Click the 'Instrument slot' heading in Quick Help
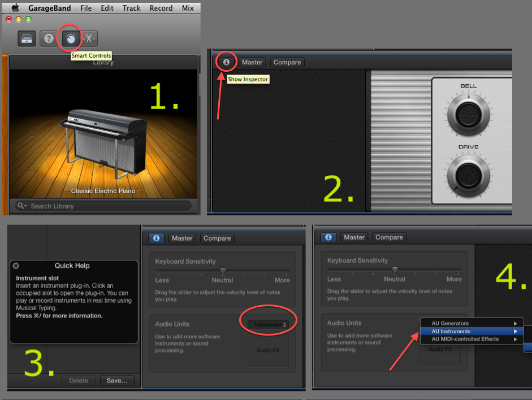Viewport: 532px width, 400px height. [x=37, y=279]
